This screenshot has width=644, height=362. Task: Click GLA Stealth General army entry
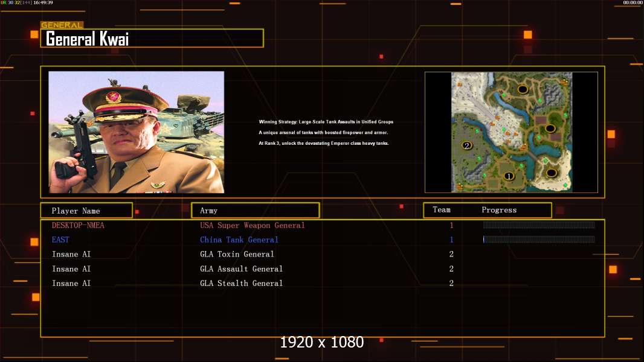click(241, 284)
